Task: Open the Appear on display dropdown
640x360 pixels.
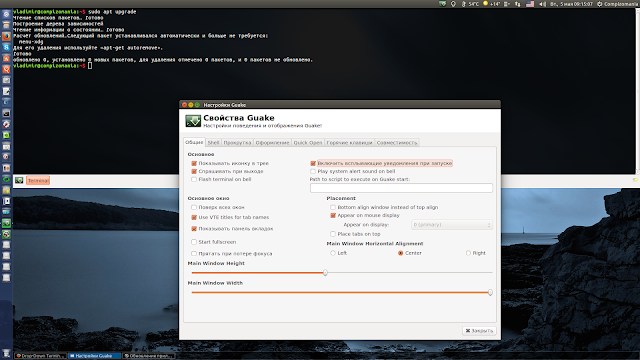Action: [x=452, y=225]
